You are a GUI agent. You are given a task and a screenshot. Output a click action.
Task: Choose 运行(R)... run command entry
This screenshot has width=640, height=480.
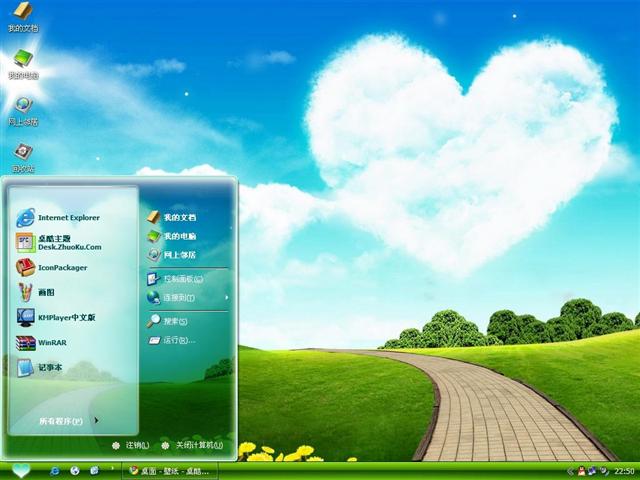pos(172,340)
